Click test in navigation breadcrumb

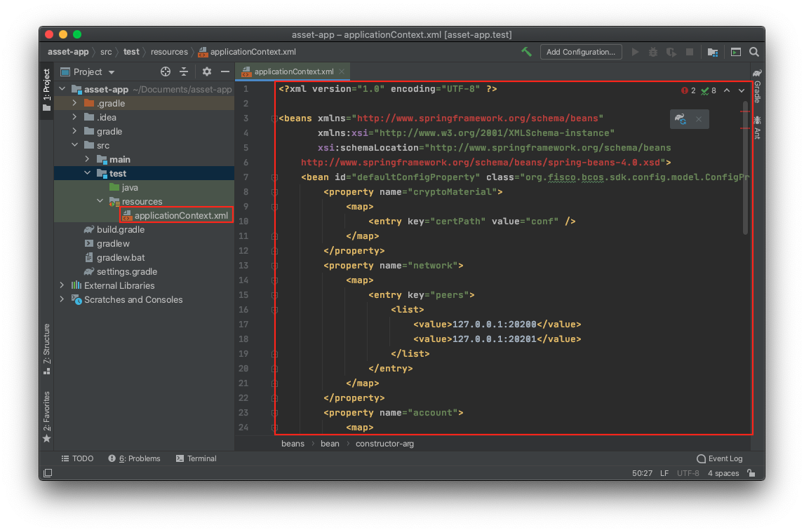coord(131,52)
